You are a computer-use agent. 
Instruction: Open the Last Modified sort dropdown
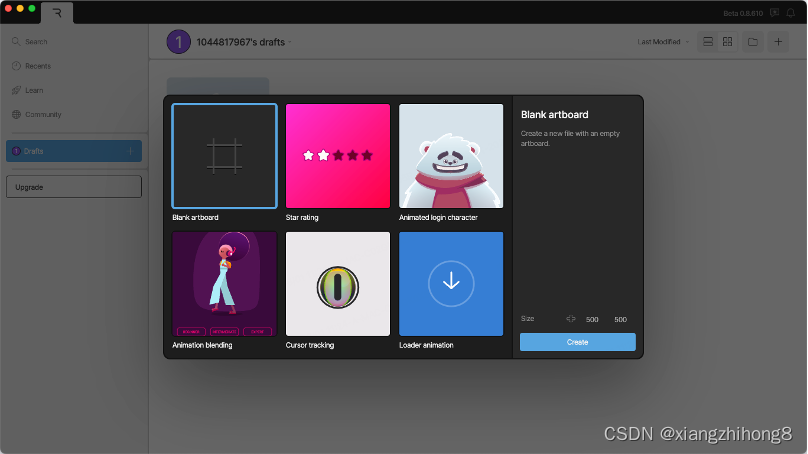[x=663, y=42]
